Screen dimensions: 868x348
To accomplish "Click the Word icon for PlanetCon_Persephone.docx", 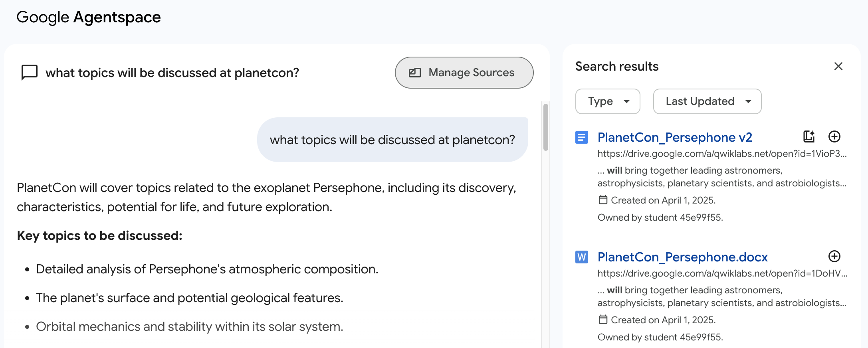I will 582,257.
